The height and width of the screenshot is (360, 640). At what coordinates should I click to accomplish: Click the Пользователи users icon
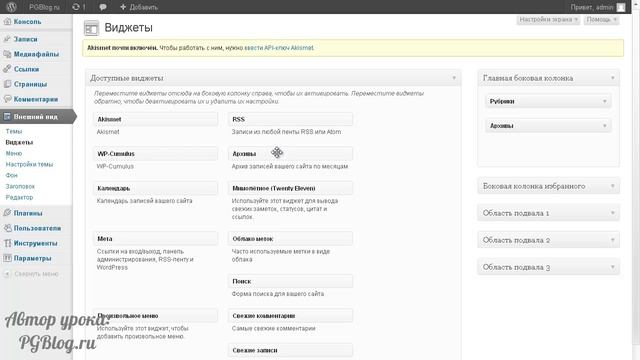pyautogui.click(x=7, y=228)
